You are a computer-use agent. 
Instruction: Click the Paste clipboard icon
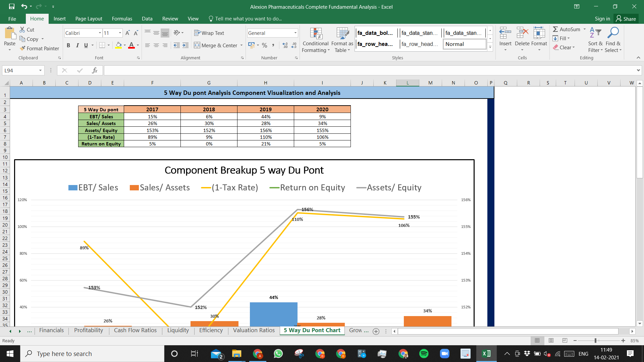(x=10, y=34)
